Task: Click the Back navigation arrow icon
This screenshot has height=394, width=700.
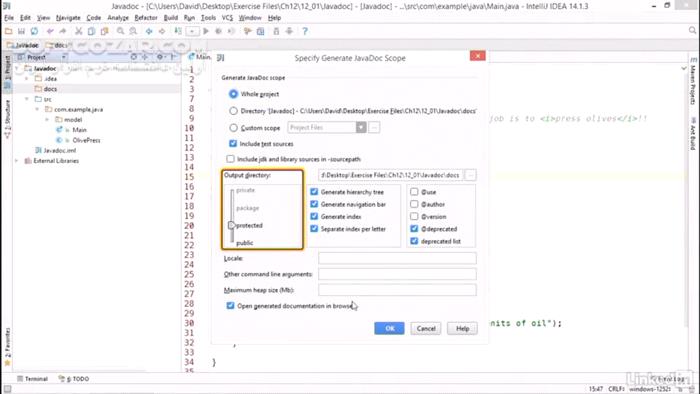Action: 149,31
